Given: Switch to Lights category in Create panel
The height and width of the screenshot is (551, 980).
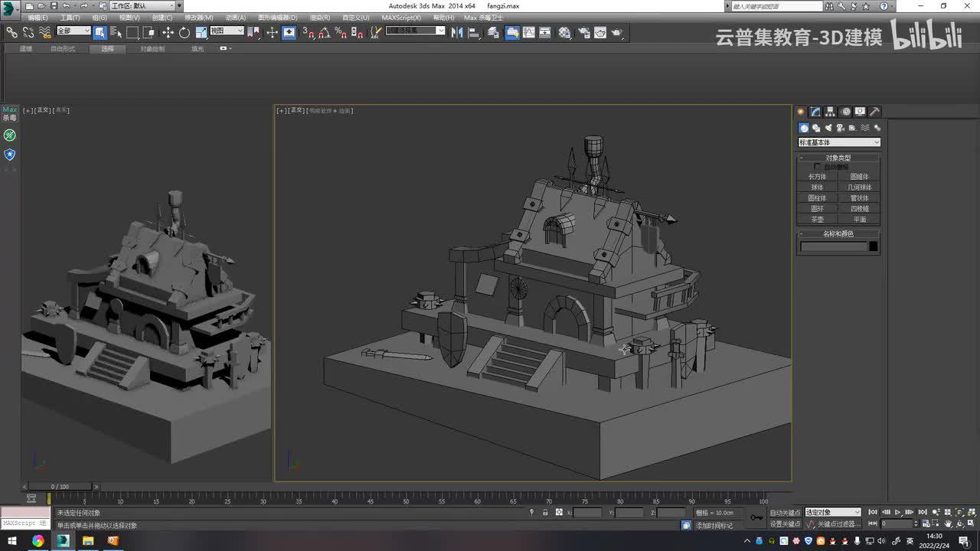Looking at the screenshot, I should (828, 128).
